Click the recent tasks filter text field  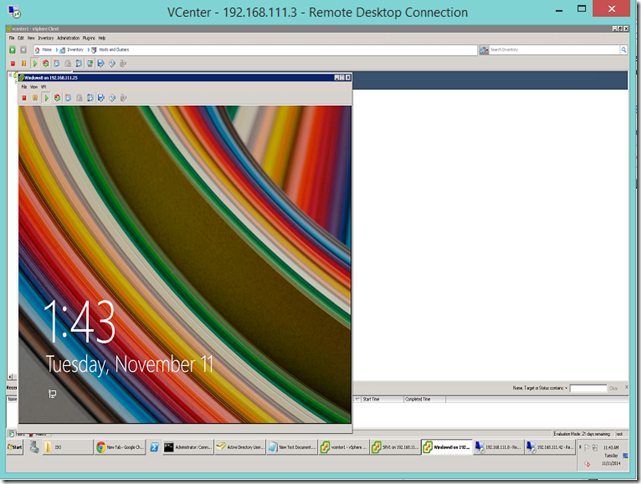(x=588, y=388)
